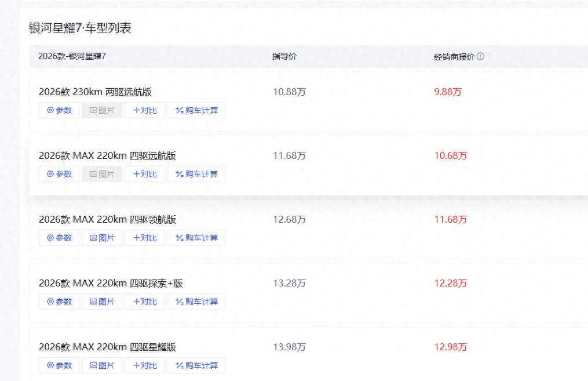Open 参数 for MAX 220km 四驱远航版
This screenshot has width=588, height=381.
pos(59,174)
